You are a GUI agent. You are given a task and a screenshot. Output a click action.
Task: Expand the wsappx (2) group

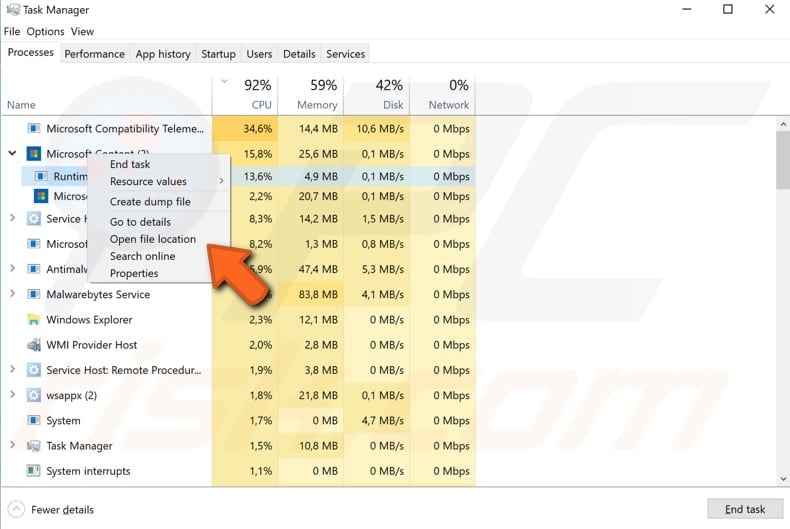tap(12, 394)
